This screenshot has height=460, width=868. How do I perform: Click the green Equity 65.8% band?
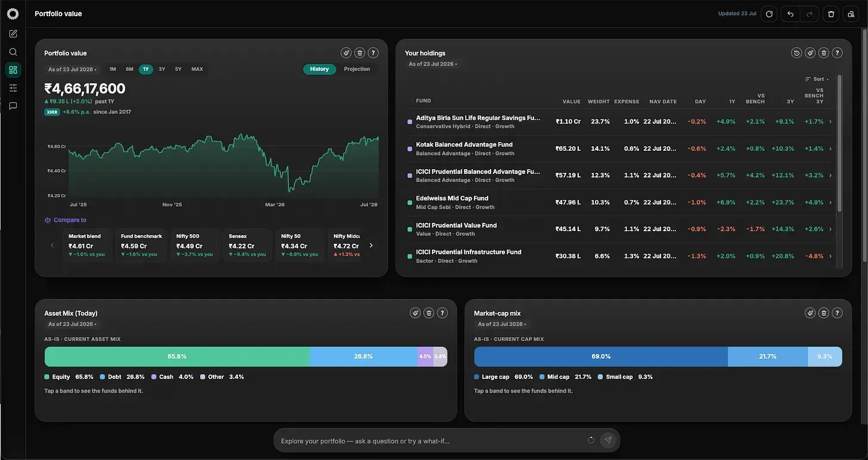coord(177,356)
